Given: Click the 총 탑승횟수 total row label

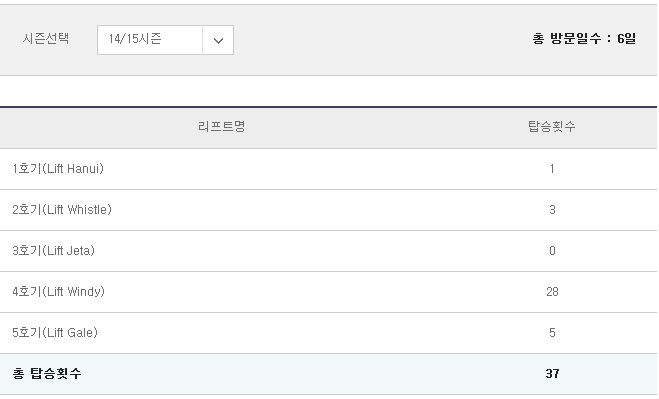Looking at the screenshot, I should pos(47,373).
